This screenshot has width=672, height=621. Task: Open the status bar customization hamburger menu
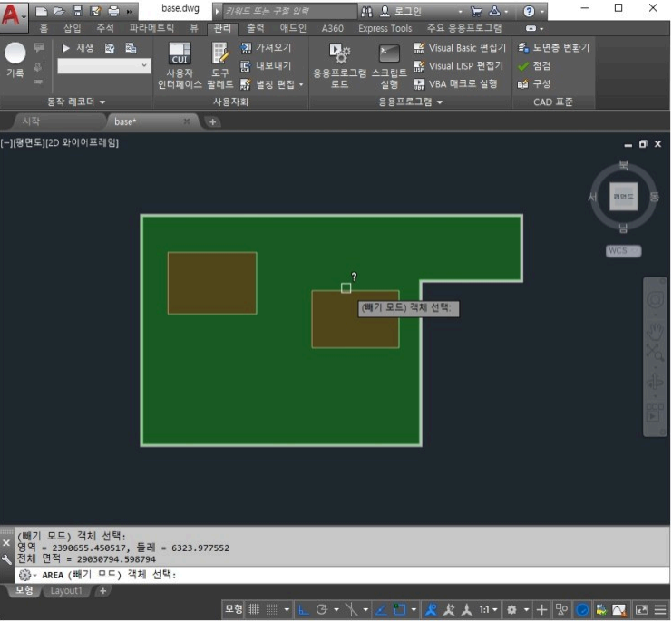click(x=660, y=609)
